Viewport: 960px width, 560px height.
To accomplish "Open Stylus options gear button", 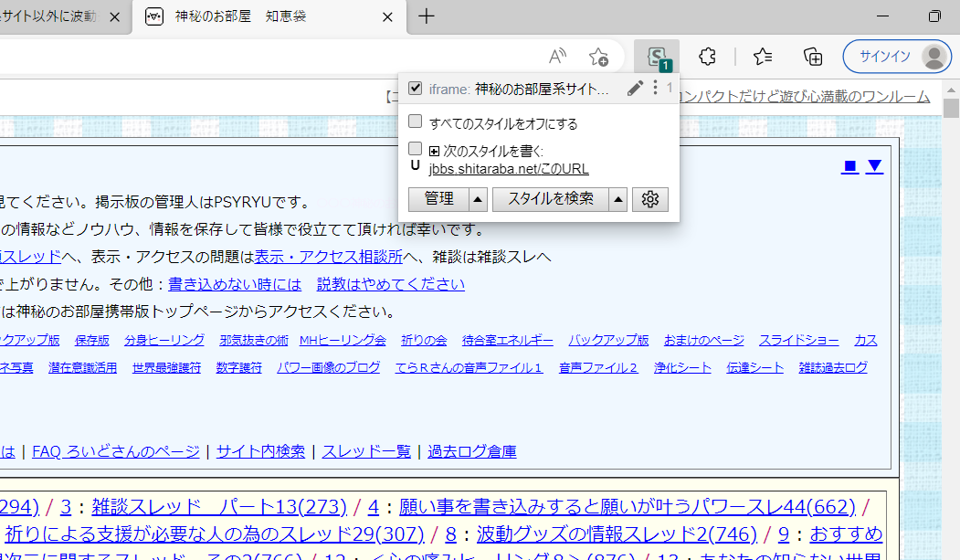I will pyautogui.click(x=650, y=199).
